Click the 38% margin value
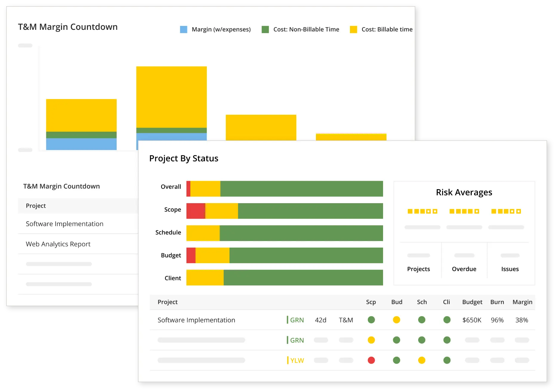This screenshot has height=392, width=557. pos(522,320)
